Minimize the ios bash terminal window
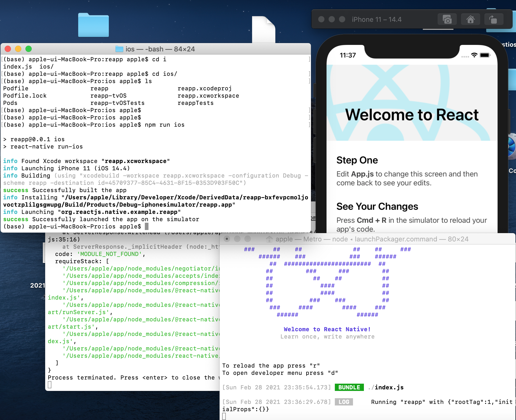This screenshot has height=420, width=516. pos(18,49)
